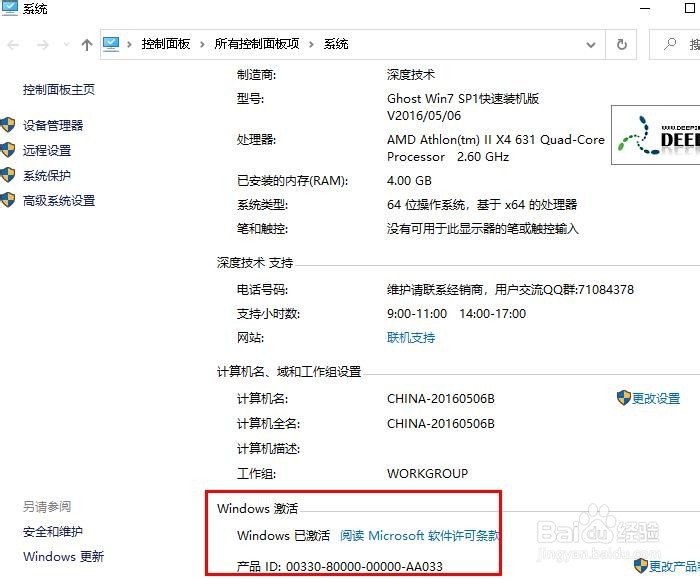Maximize the 系统 window
The width and height of the screenshot is (700, 579).
pyautogui.click(x=690, y=8)
